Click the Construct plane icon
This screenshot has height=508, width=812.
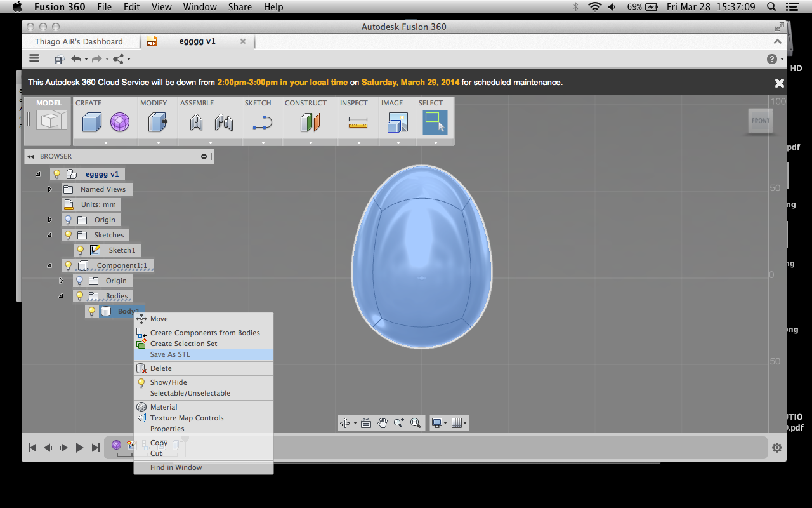(x=310, y=122)
